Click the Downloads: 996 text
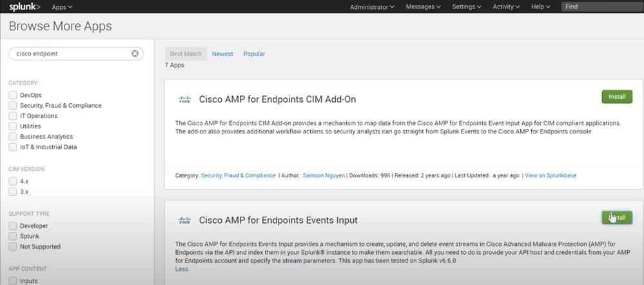This screenshot has width=644, height=285. [369, 175]
